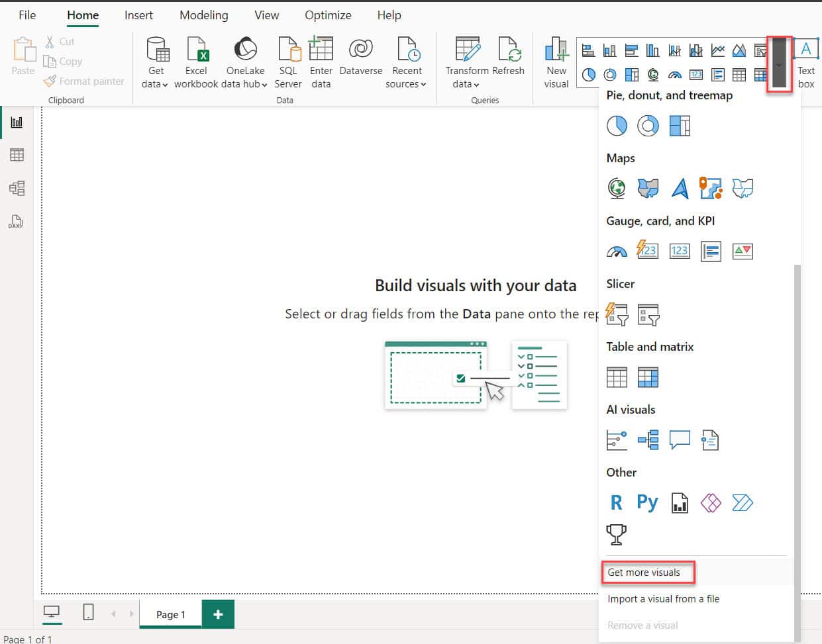Pick the ArcGIS Maps visual with orange pin
Image resolution: width=822 pixels, height=644 pixels.
click(711, 188)
